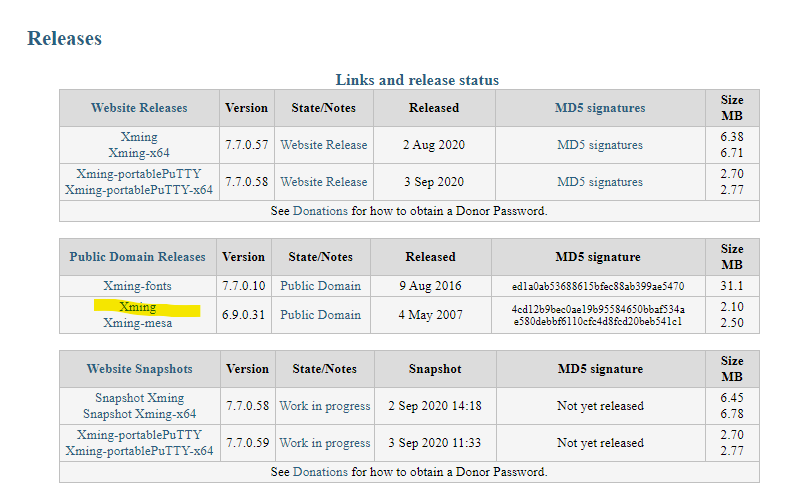Click the size value 6.78
This screenshot has height=502, width=810.
pyautogui.click(x=732, y=414)
